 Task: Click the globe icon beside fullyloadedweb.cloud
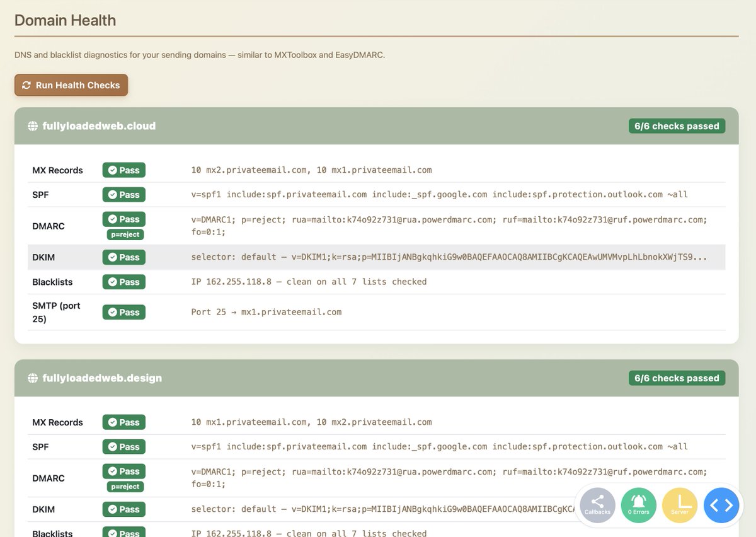pyautogui.click(x=33, y=126)
